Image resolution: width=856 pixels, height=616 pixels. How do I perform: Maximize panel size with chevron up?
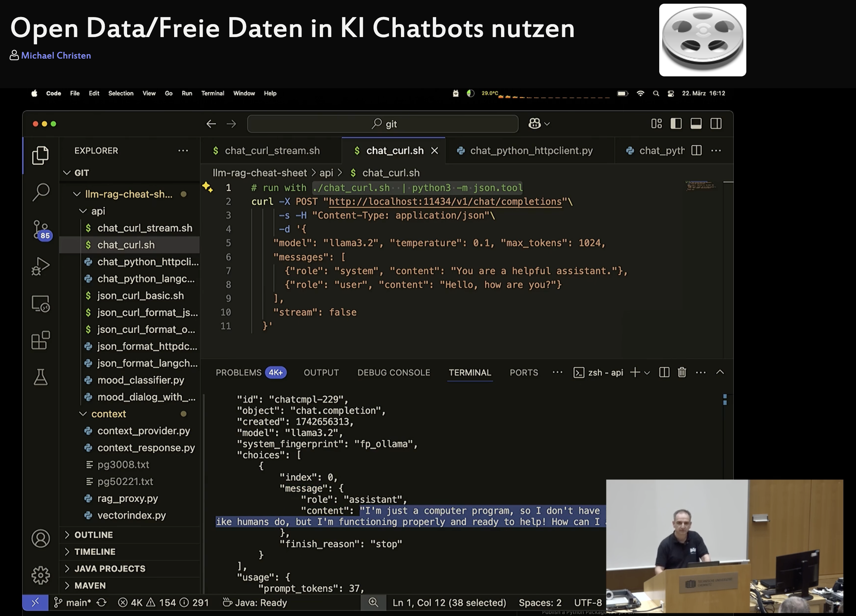click(x=720, y=372)
